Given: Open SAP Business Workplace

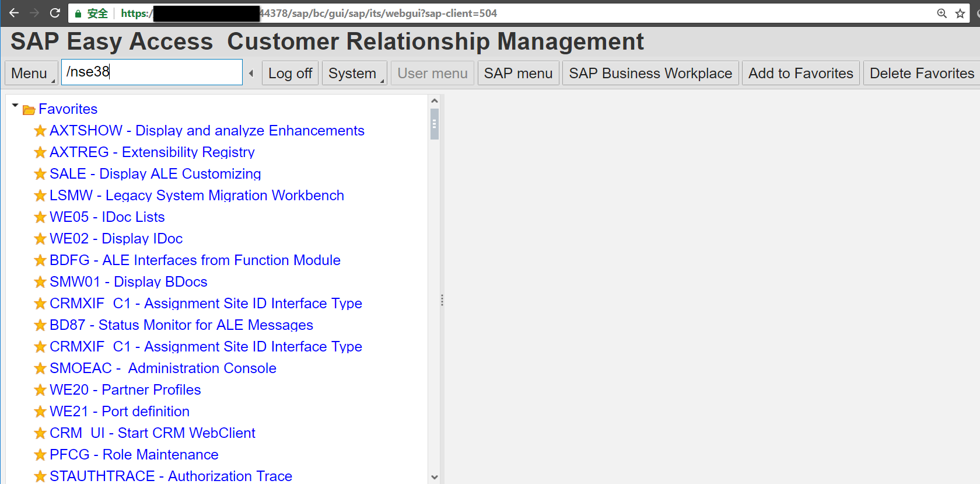Looking at the screenshot, I should tap(650, 73).
